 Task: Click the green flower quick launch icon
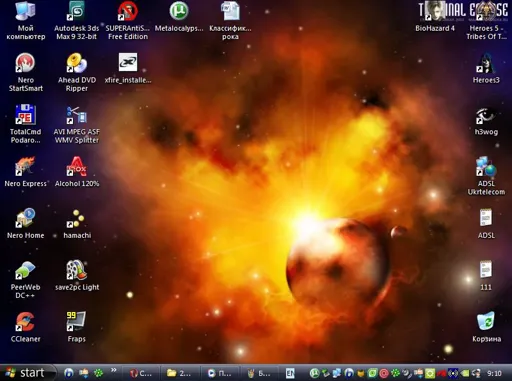click(98, 373)
